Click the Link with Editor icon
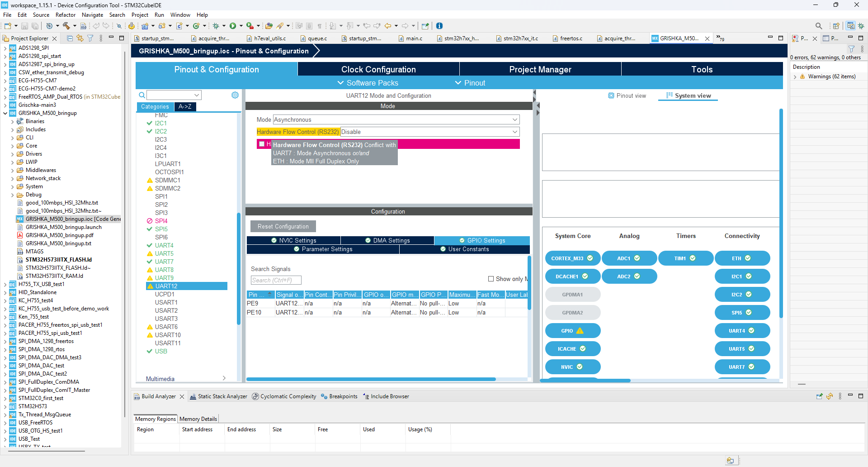The height and width of the screenshot is (467, 868). (x=80, y=38)
